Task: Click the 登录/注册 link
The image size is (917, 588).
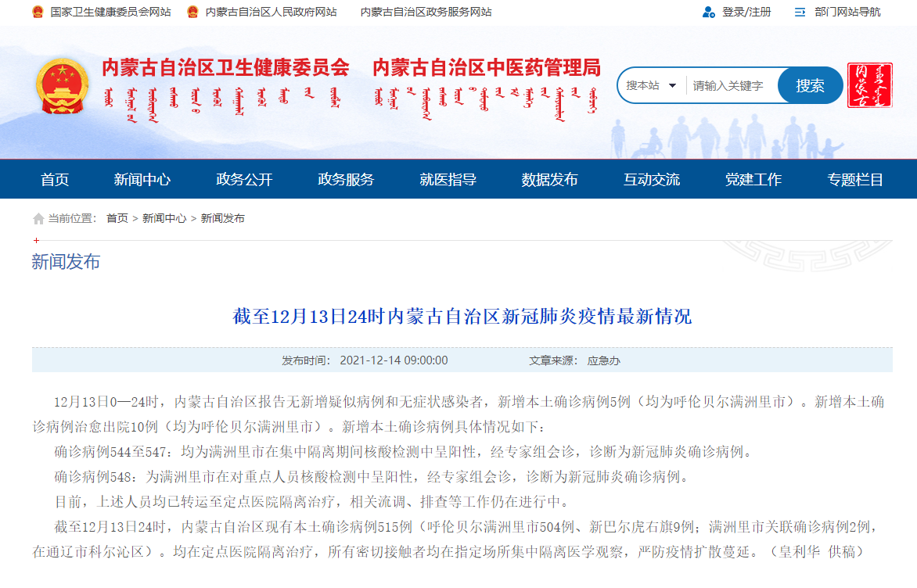Action: point(746,12)
